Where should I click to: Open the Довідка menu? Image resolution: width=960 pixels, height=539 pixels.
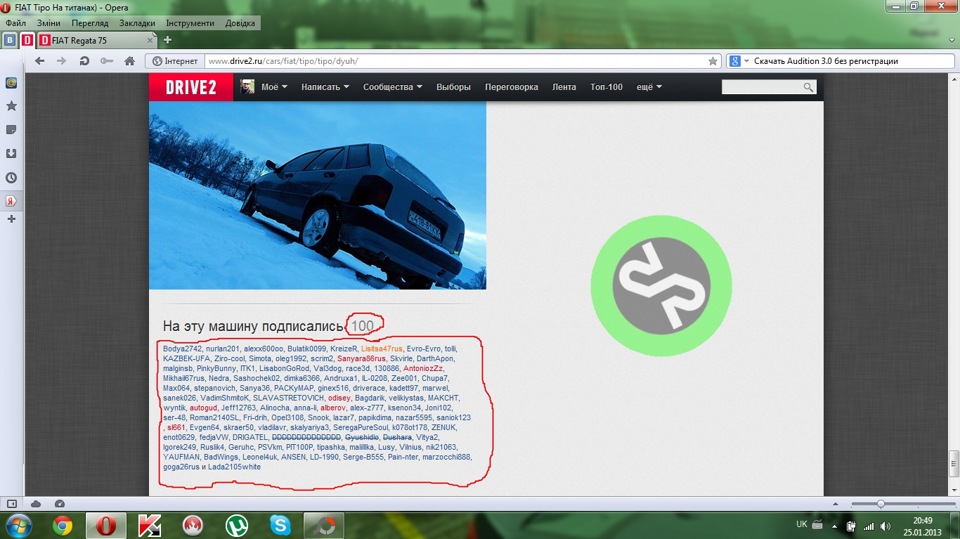click(x=240, y=23)
